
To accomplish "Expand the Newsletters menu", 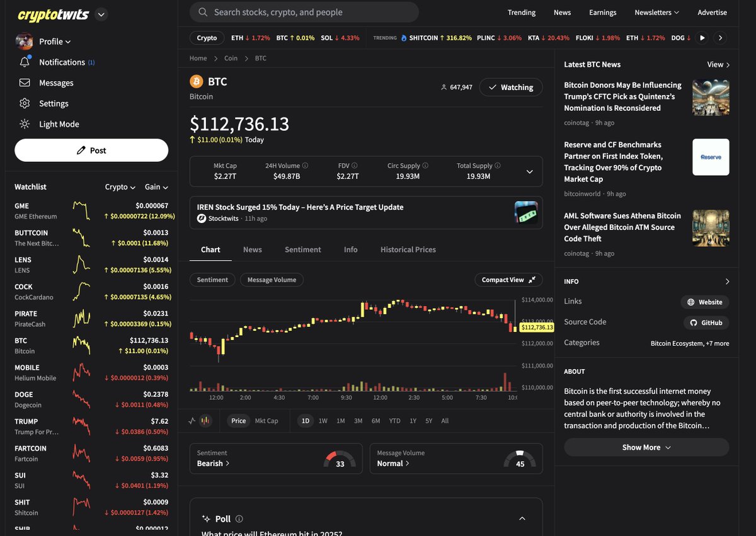I will (x=656, y=12).
